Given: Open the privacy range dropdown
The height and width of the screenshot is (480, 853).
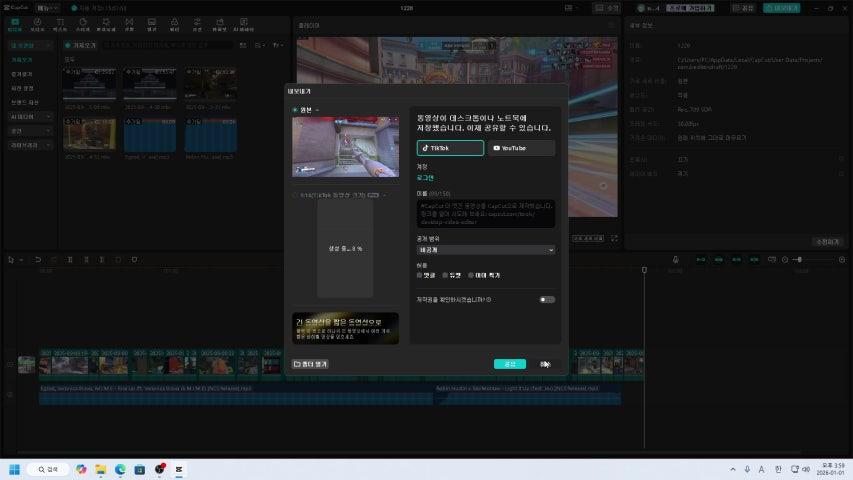Looking at the screenshot, I should point(486,250).
